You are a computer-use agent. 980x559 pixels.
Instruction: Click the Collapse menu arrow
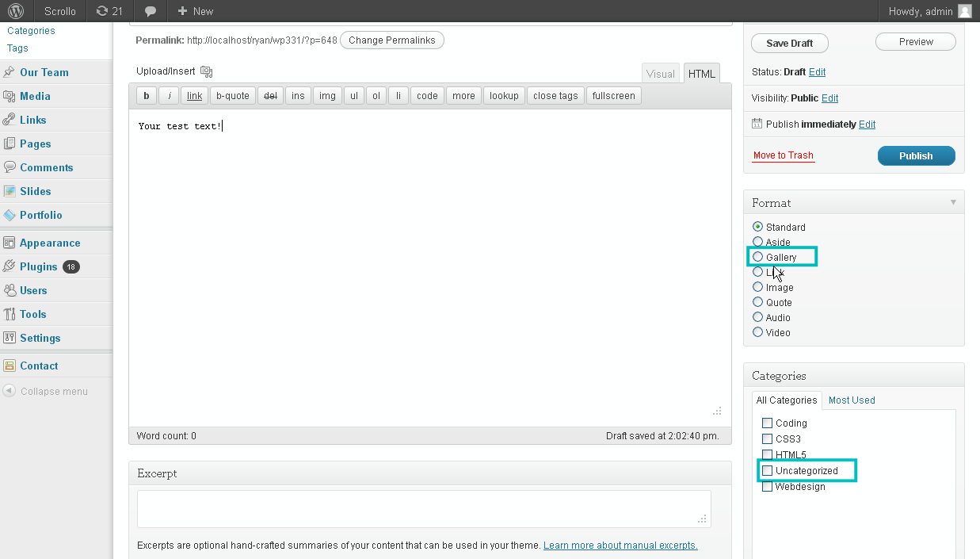tap(9, 391)
